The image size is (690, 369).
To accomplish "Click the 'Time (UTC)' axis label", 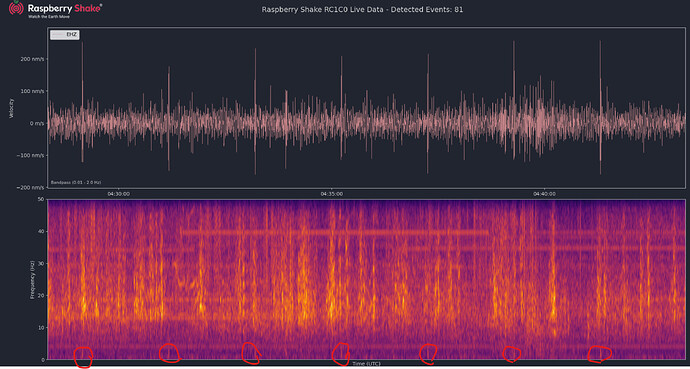I will 366,364.
